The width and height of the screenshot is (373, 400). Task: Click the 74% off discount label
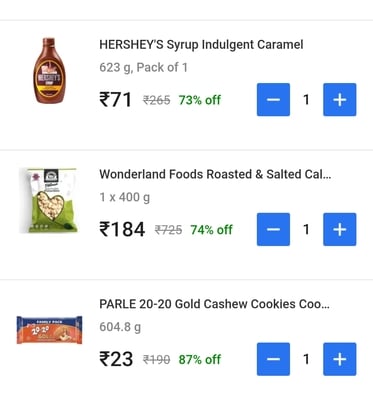[211, 230]
